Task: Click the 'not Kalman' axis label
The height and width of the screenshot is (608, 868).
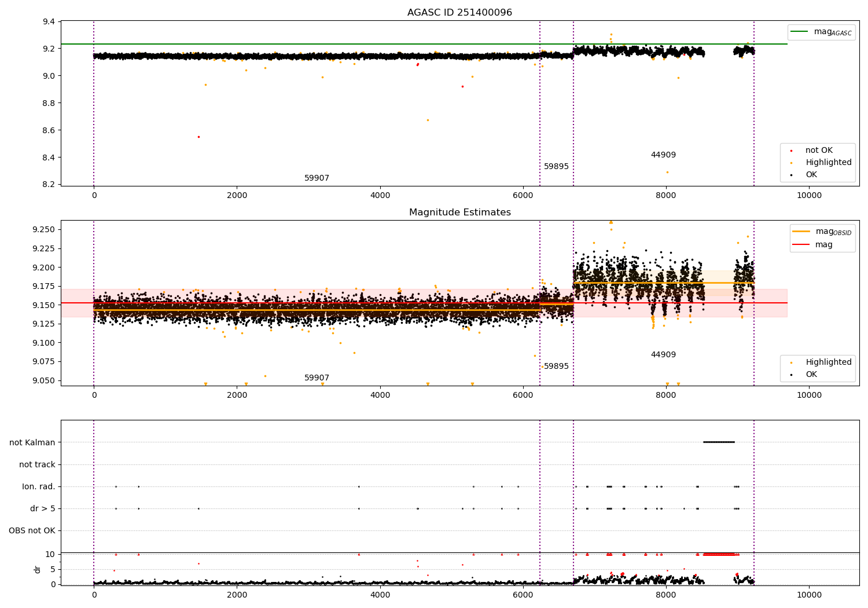Action: tap(32, 442)
